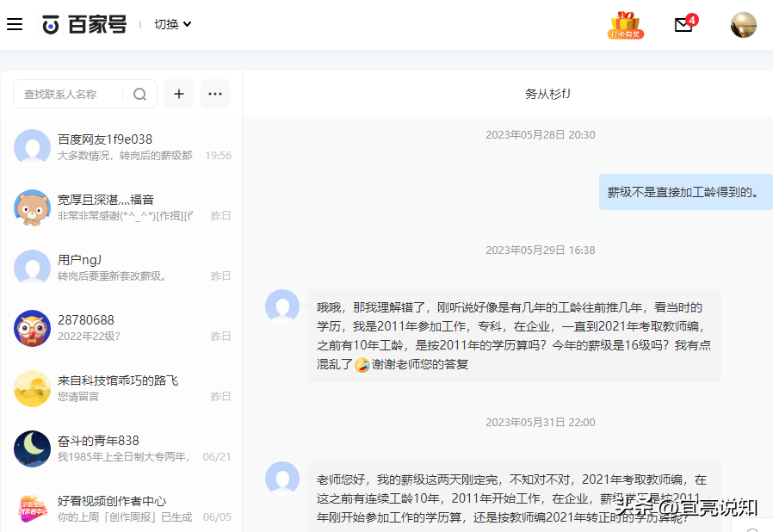Image resolution: width=773 pixels, height=532 pixels.
Task: Click the sender avatar beside the May 29 message
Action: 282,306
